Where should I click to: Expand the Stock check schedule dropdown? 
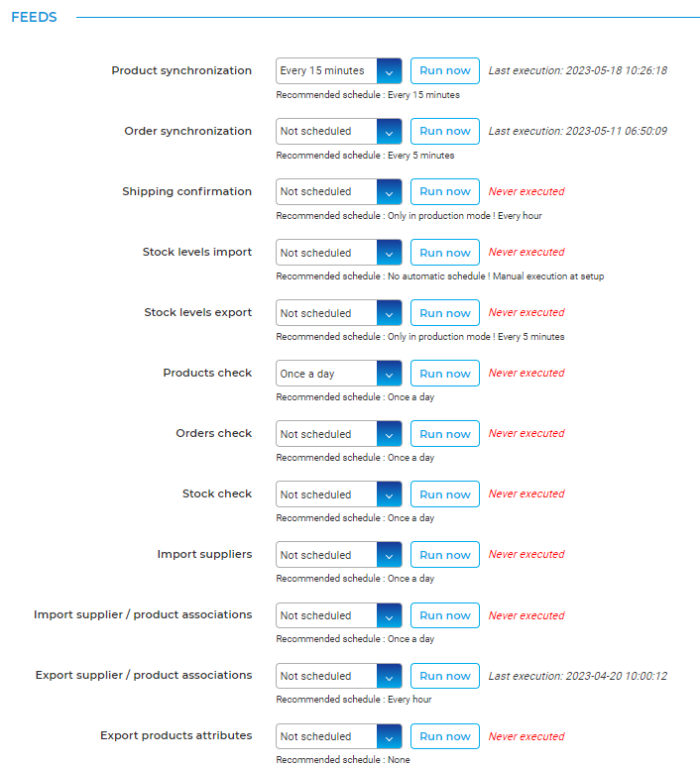338,494
